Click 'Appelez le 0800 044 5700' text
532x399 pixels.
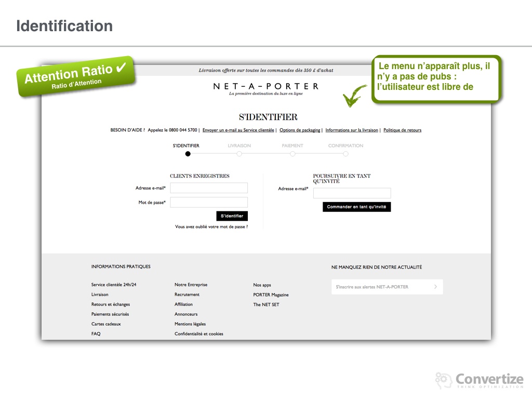172,130
